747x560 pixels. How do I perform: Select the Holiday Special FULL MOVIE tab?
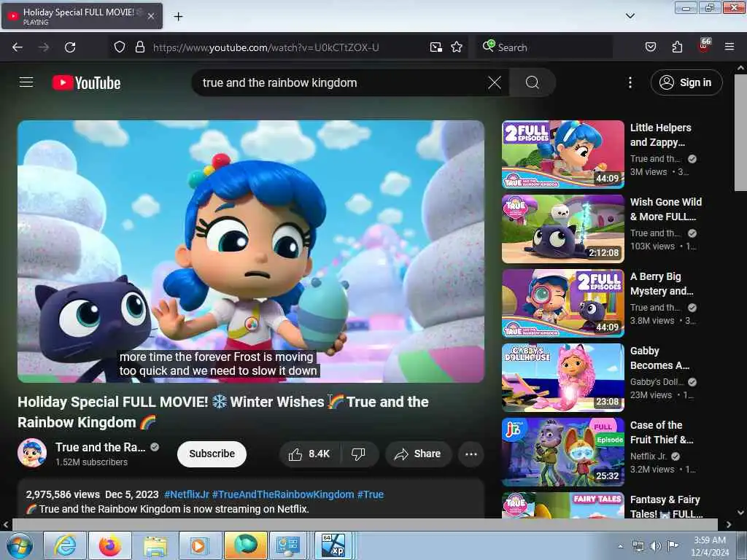82,16
